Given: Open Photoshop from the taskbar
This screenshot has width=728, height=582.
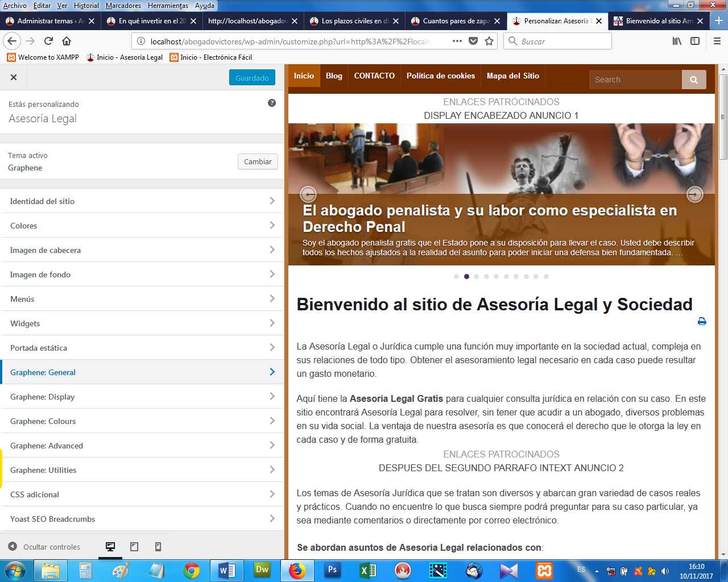Looking at the screenshot, I should [x=332, y=570].
